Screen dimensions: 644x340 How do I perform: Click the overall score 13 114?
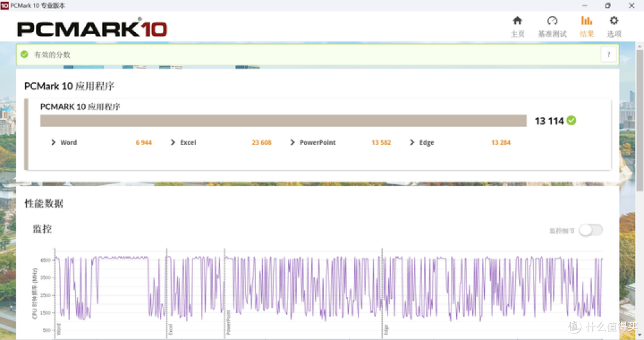(549, 120)
